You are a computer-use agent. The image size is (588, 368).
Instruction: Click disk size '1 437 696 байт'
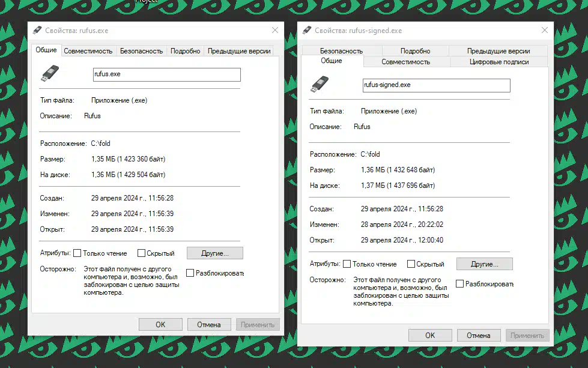pos(411,186)
